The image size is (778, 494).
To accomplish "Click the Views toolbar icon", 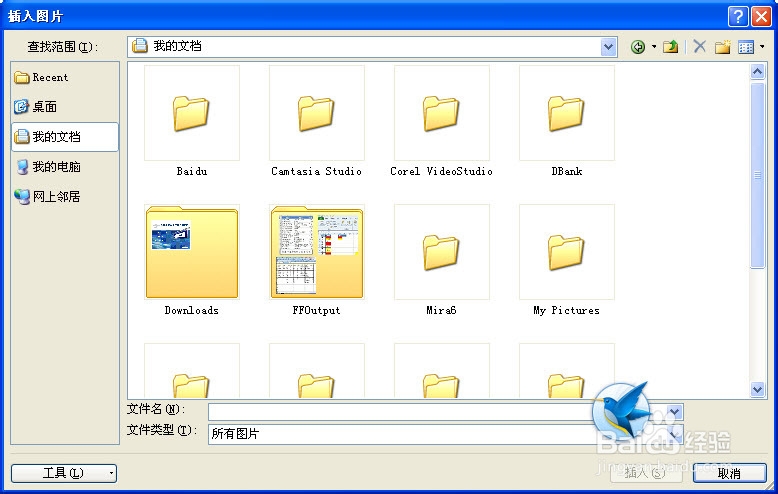I will [746, 47].
